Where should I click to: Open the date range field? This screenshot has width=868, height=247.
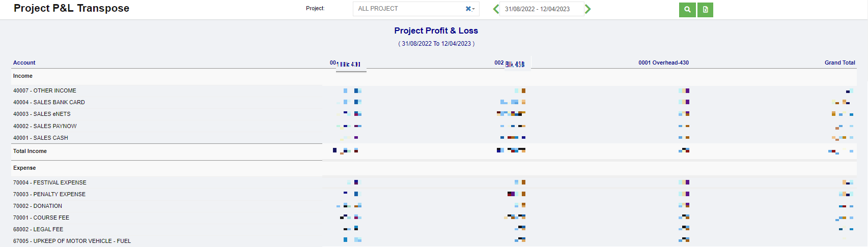(541, 9)
